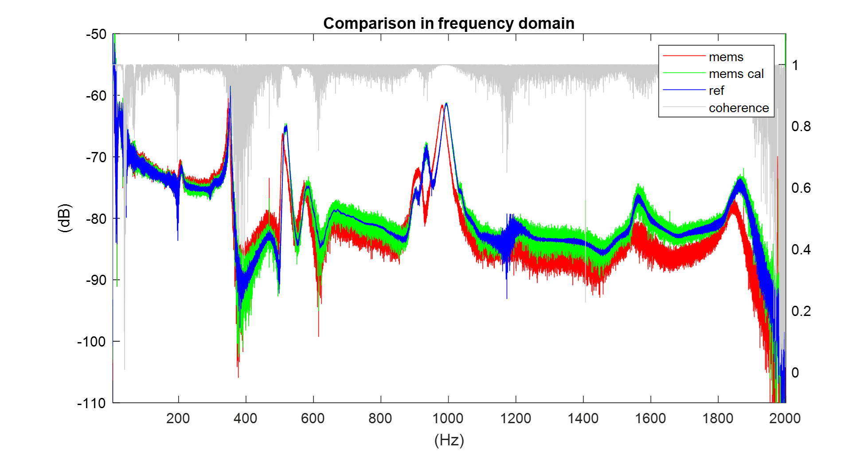Click the 200 tick label on x-axis

tap(178, 418)
